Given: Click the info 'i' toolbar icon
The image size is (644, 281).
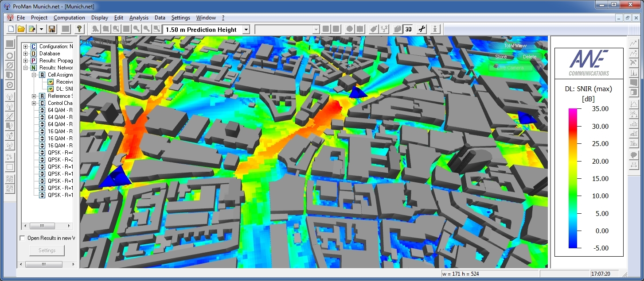Looking at the screenshot, I should [x=435, y=29].
